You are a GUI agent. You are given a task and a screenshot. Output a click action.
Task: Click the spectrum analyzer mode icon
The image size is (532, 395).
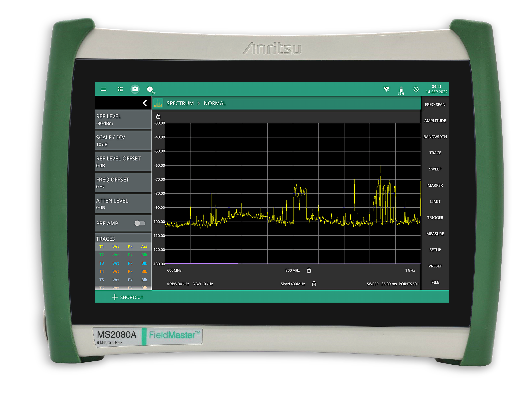point(158,103)
